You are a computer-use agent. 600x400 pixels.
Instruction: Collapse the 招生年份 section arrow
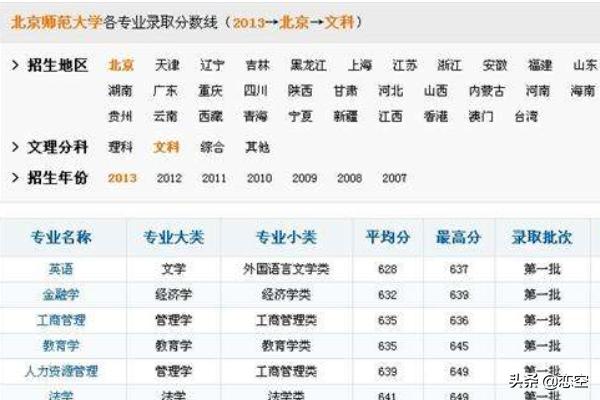point(15,178)
